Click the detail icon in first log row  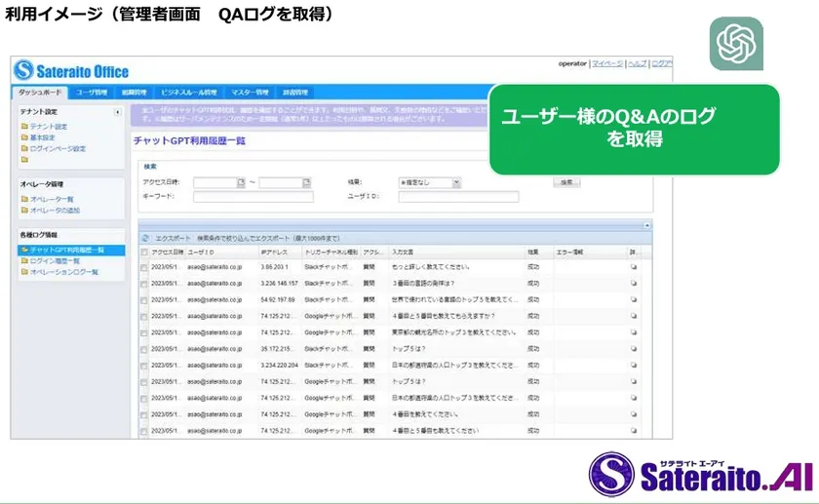(x=634, y=266)
